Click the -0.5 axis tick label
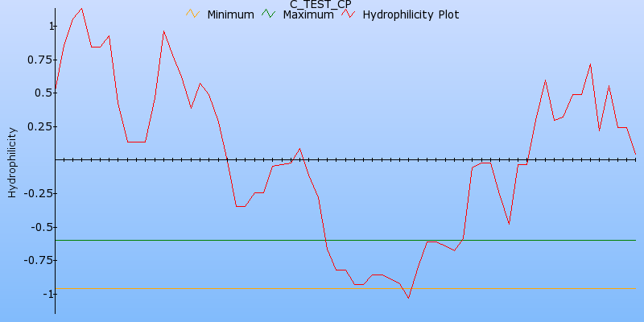Image resolution: width=644 pixels, height=322 pixels. [42, 227]
